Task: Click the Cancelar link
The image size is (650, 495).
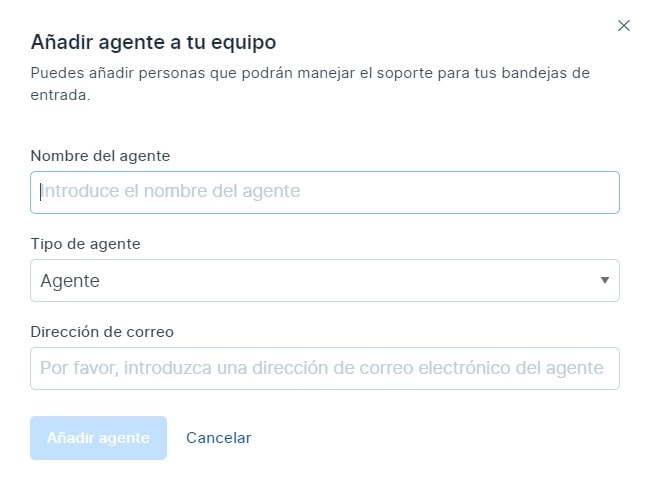Action: 219,438
